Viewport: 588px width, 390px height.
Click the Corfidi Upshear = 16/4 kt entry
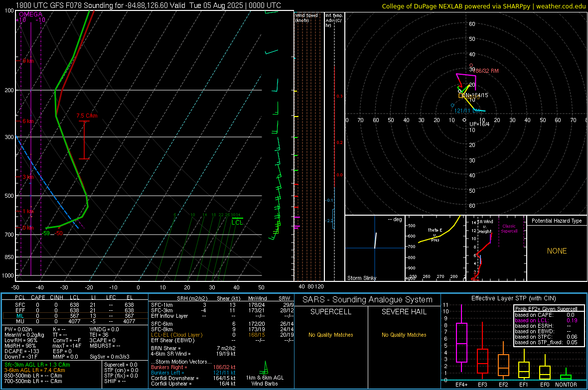pyautogui.click(x=193, y=384)
